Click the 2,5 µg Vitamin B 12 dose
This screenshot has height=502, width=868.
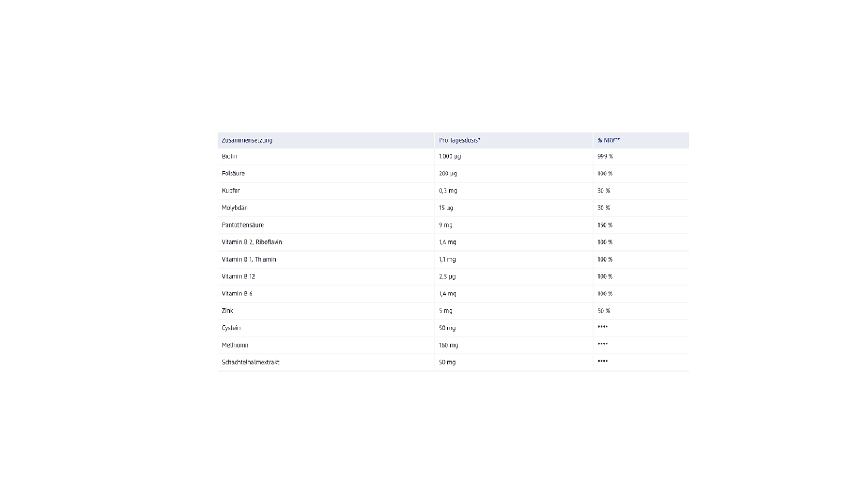pos(447,277)
